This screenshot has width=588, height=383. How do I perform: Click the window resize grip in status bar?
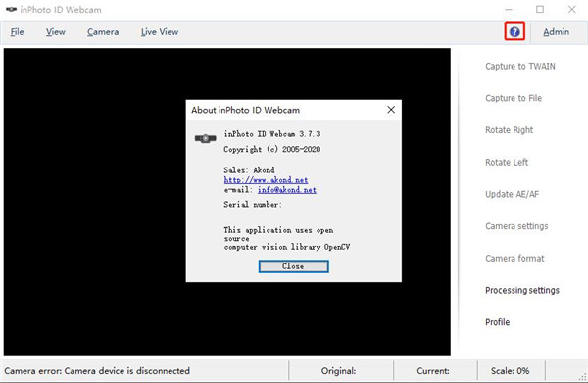(583, 377)
